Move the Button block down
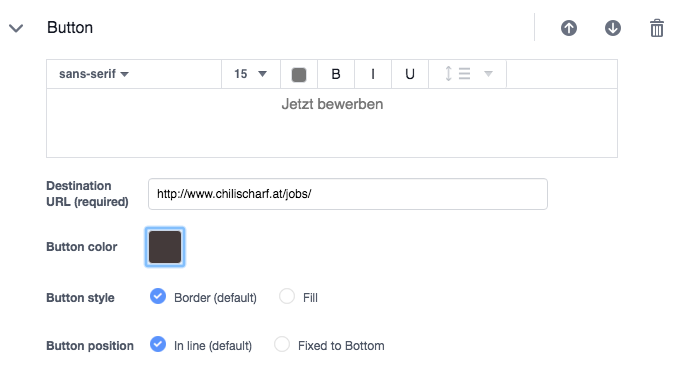Screen dimensions: 679x379 click(x=612, y=28)
